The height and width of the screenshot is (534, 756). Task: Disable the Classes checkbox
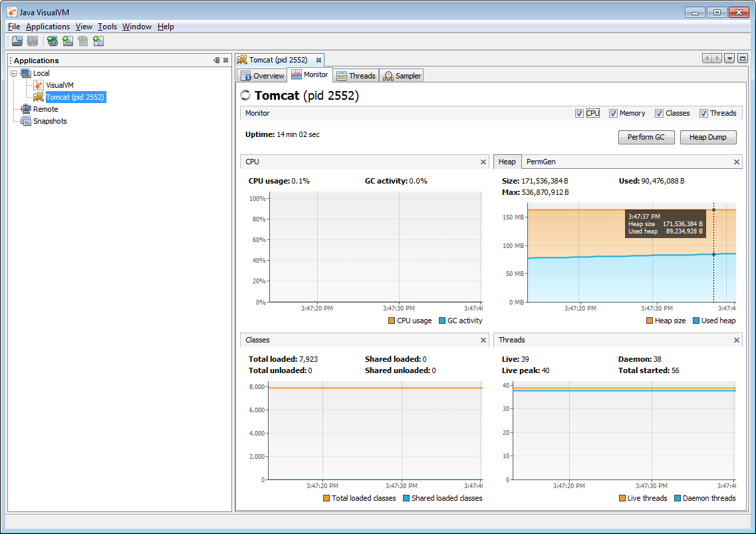659,113
